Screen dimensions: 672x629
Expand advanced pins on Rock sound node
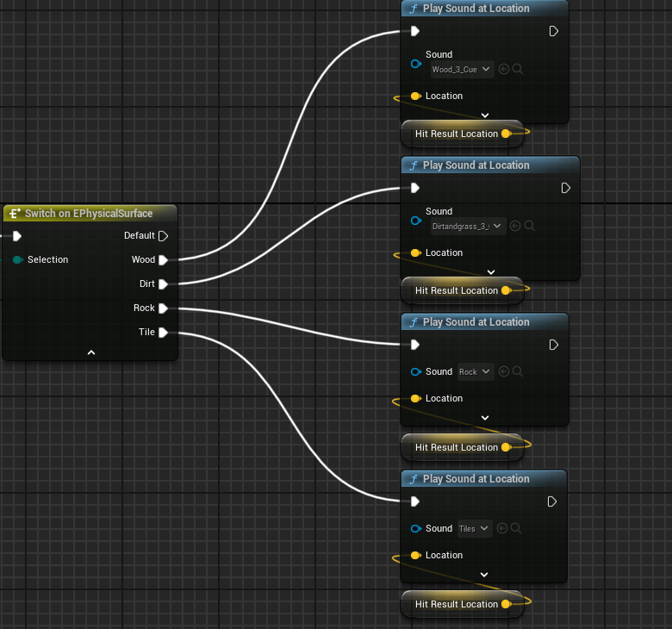point(485,418)
